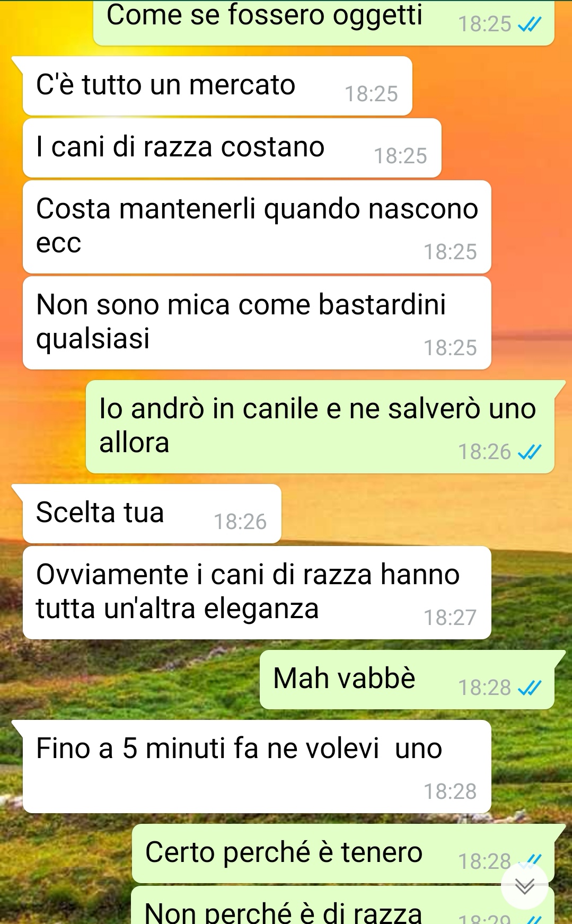The width and height of the screenshot is (572, 924).
Task: Tap 'Non sono mica come bastardini qualsiasi' message
Action: (x=257, y=323)
